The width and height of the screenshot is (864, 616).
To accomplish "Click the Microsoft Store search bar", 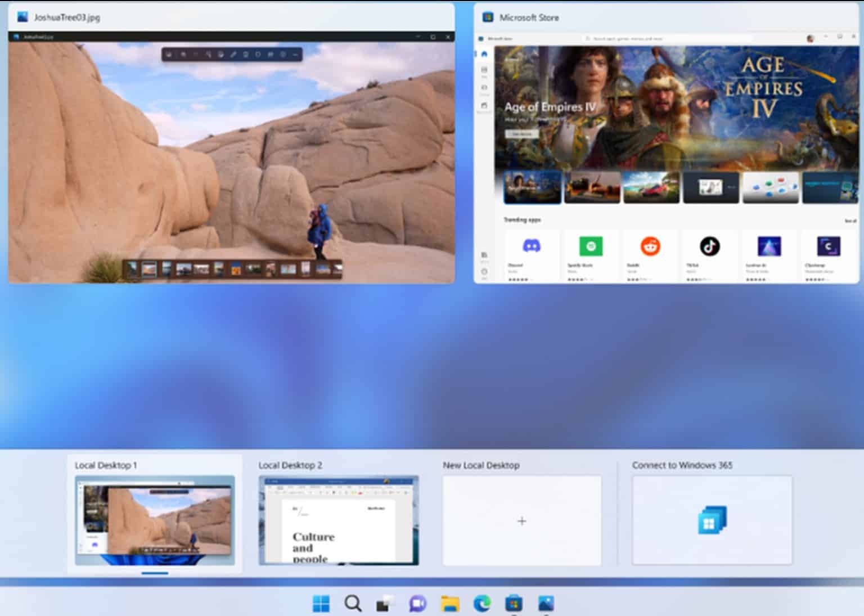I will coord(669,38).
